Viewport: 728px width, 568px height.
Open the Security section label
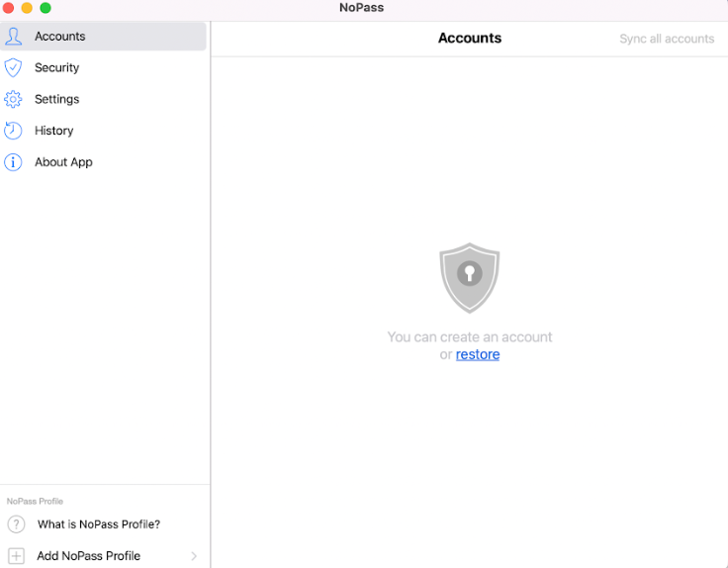coord(56,67)
